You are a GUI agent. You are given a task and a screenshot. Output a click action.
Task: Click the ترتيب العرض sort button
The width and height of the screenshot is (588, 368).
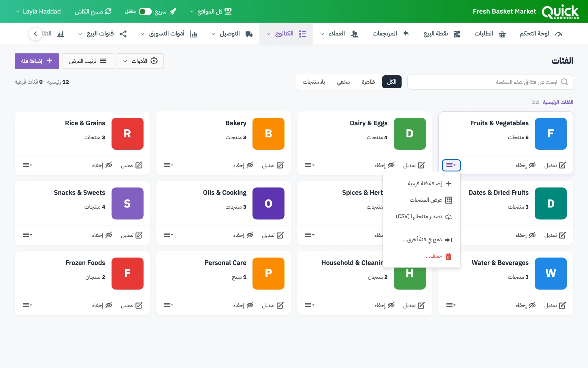coord(88,61)
